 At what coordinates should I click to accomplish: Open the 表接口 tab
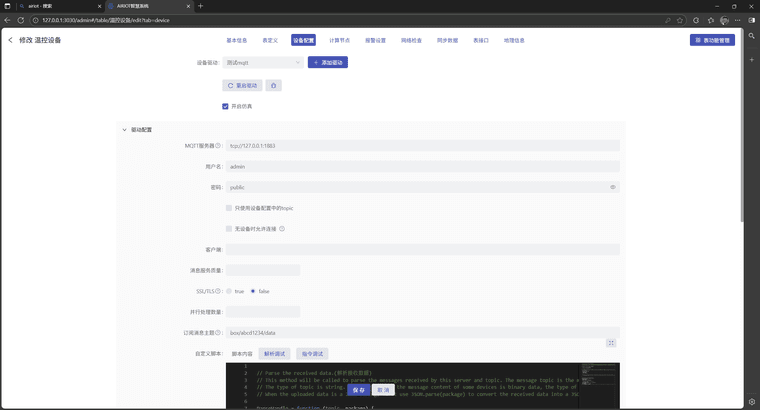click(x=481, y=40)
